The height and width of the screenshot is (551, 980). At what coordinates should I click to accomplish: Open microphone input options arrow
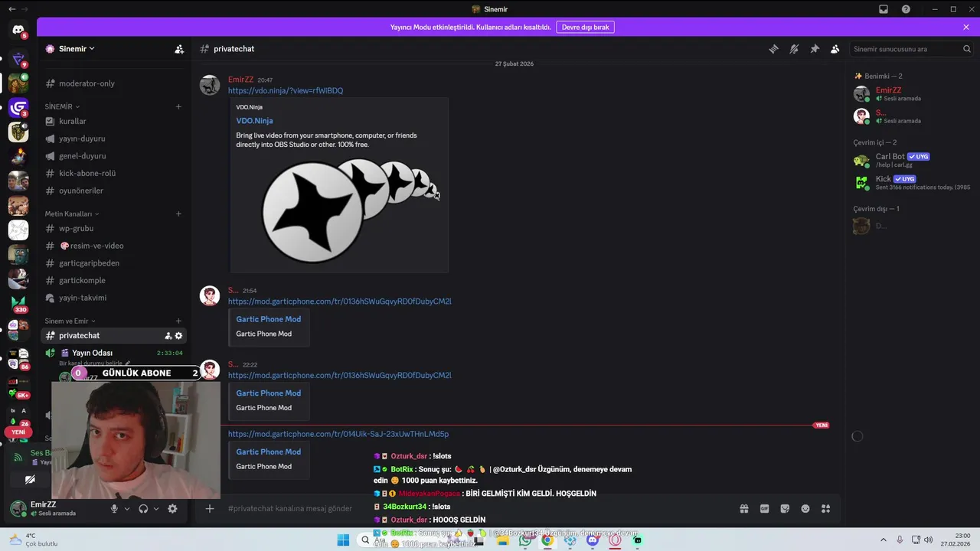pyautogui.click(x=127, y=509)
